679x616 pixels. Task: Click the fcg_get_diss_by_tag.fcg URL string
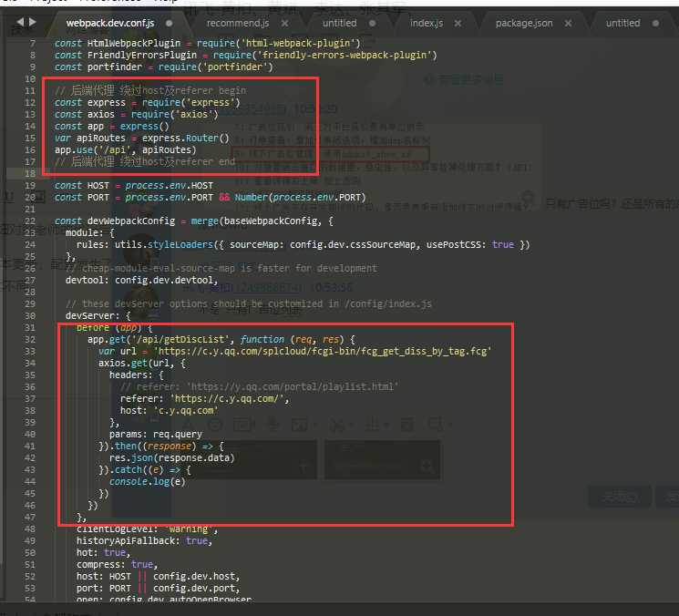coord(322,351)
